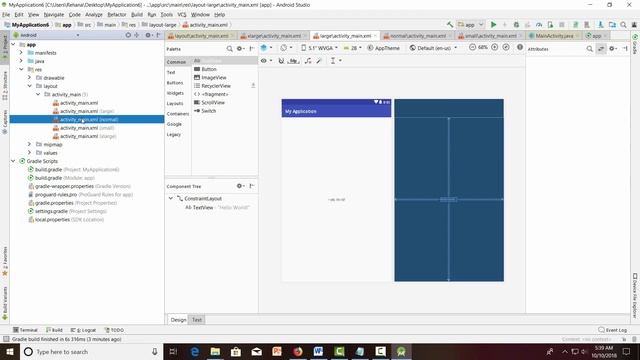
Task: Open the view options eye dropdown
Action: click(x=266, y=61)
